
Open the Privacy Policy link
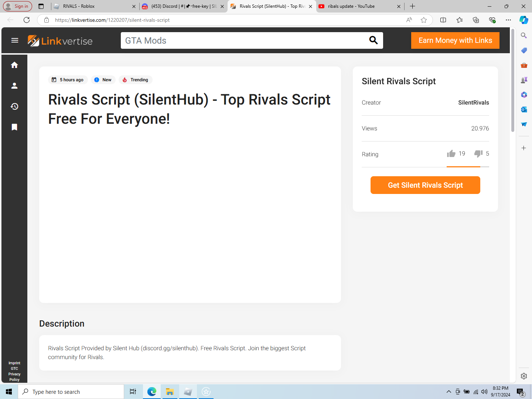[x=14, y=377]
